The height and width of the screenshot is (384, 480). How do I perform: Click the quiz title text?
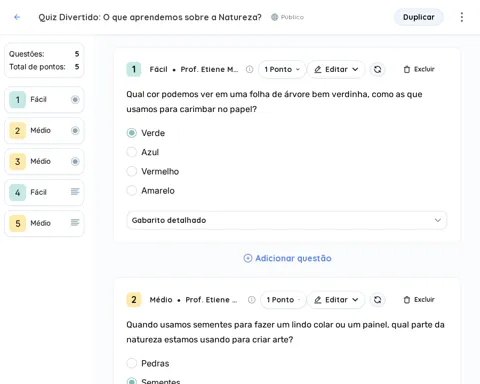[150, 17]
